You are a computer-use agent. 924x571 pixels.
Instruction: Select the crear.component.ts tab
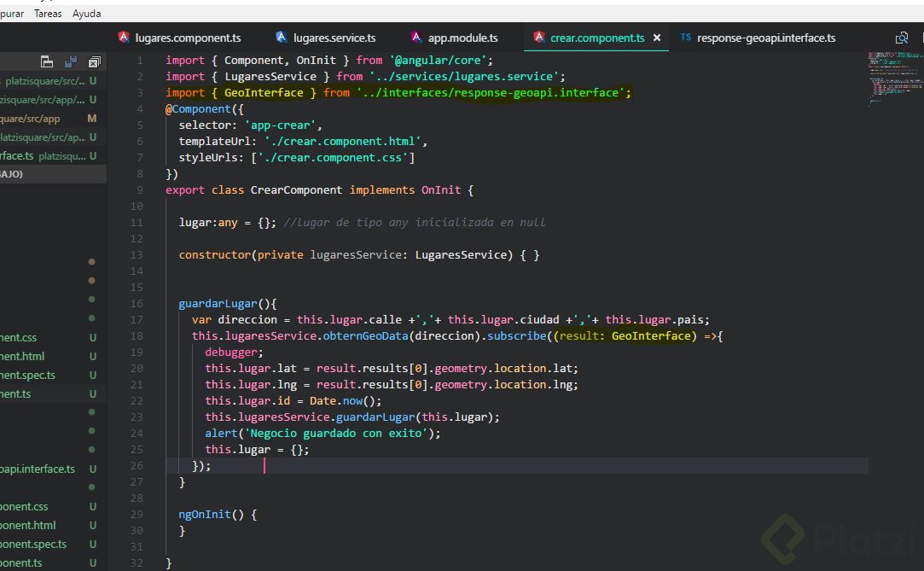coord(596,38)
